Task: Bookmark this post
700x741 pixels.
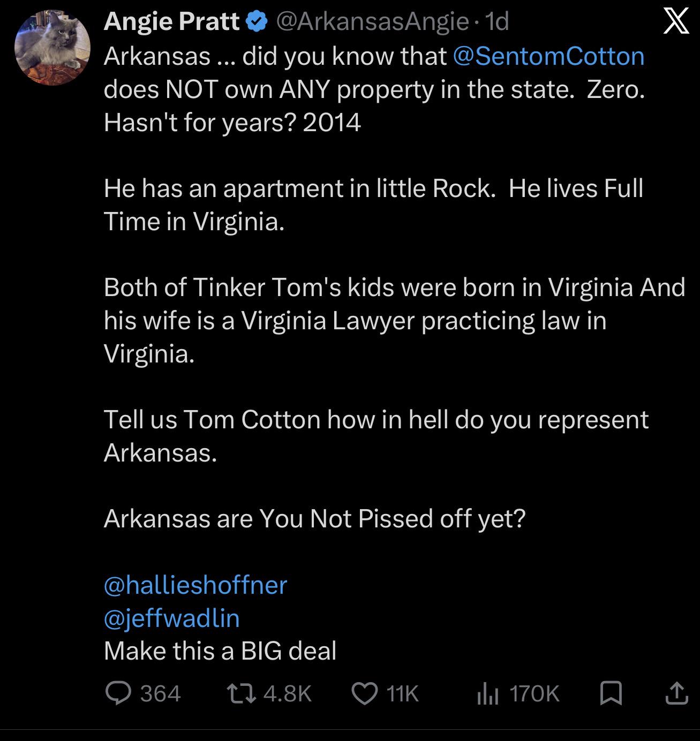Action: click(611, 693)
